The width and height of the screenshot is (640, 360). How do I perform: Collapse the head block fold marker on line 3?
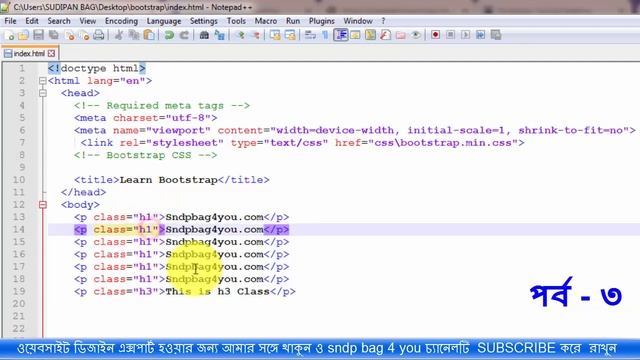pos(42,93)
